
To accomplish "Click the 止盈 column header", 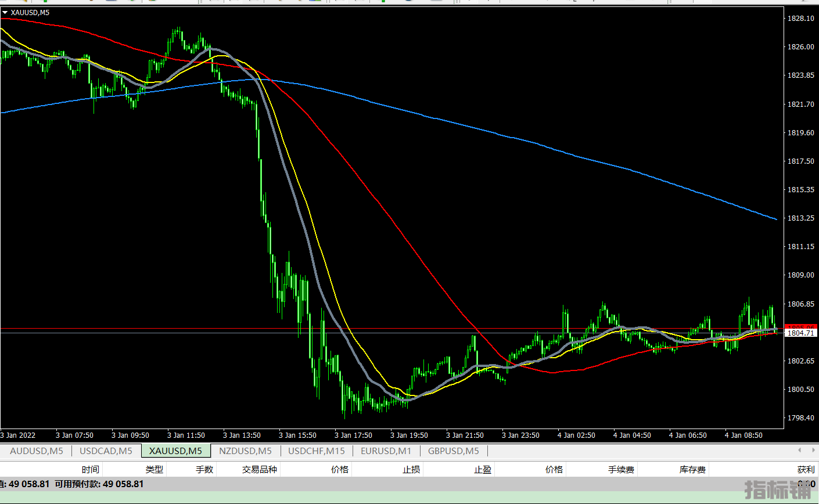I will [x=483, y=469].
